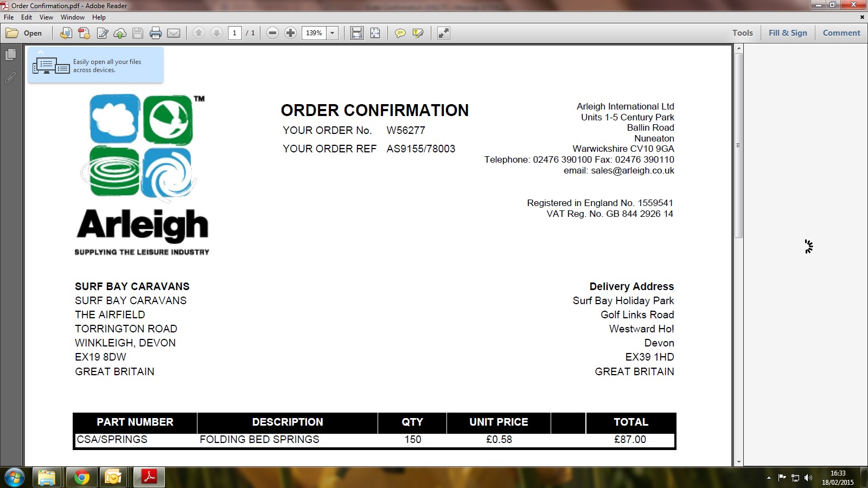Show hidden system tray icons arrow

[769, 478]
